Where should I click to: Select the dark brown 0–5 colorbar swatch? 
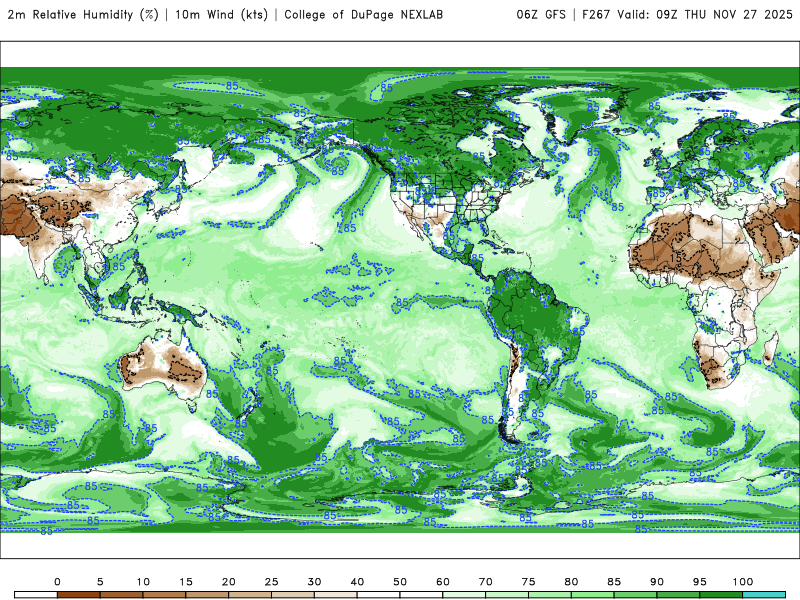(79, 595)
